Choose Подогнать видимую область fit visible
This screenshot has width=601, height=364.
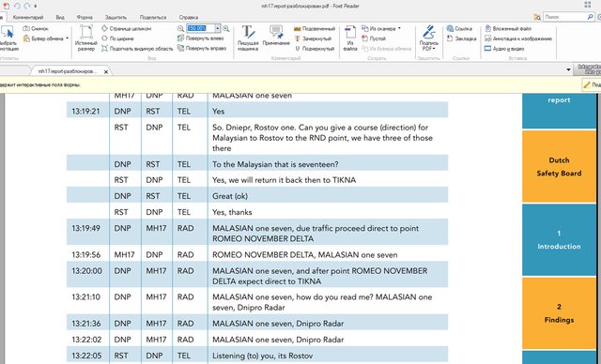[x=137, y=49]
